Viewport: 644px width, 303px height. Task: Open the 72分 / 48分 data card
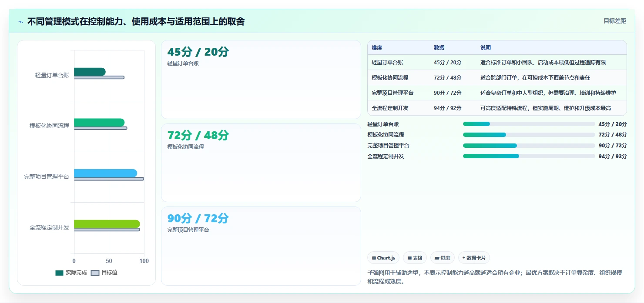(x=261, y=163)
